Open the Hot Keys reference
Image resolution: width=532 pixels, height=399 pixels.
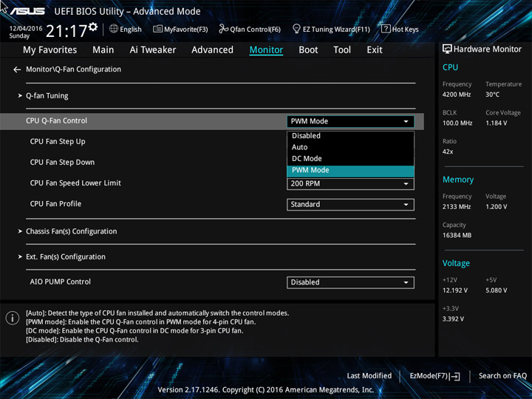click(400, 29)
